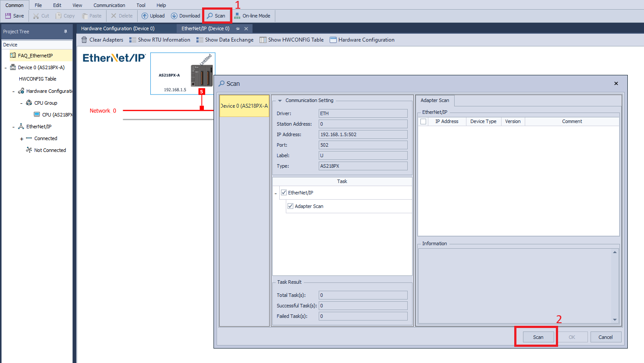
Task: Switch to Hardware Configuration (Device 0) tab
Action: pos(117,28)
